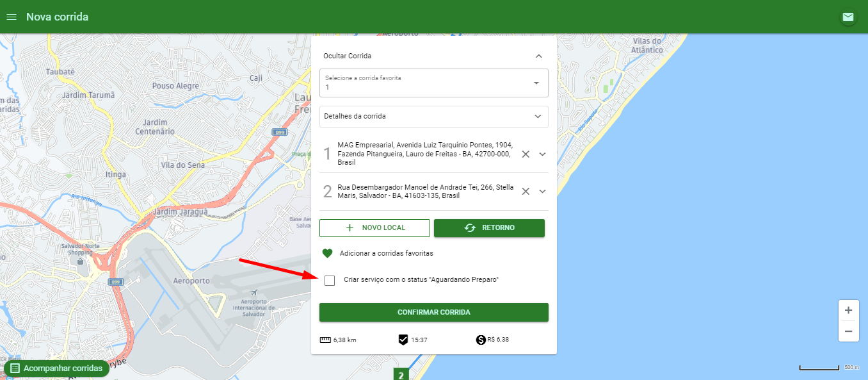The height and width of the screenshot is (380, 868).
Task: Expand details of stop 2 address
Action: click(542, 192)
